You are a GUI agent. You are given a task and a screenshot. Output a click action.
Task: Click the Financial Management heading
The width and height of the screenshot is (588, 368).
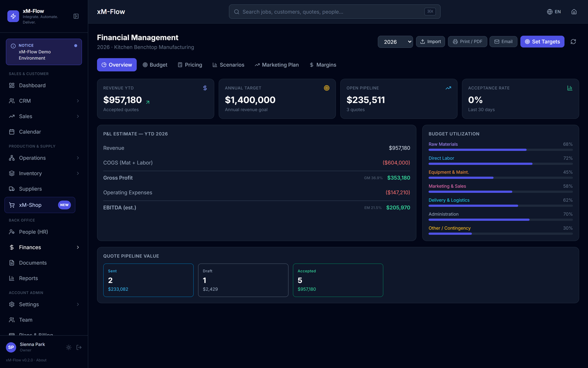[138, 38]
